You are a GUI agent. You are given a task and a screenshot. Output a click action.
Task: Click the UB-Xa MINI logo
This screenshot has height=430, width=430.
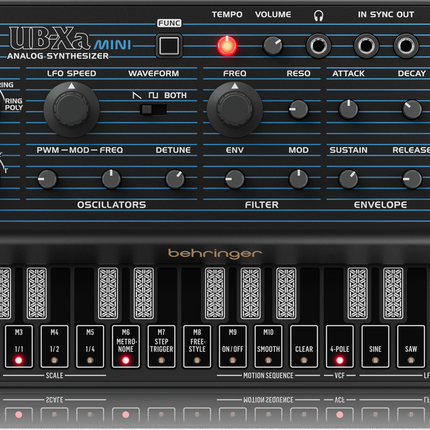point(70,39)
